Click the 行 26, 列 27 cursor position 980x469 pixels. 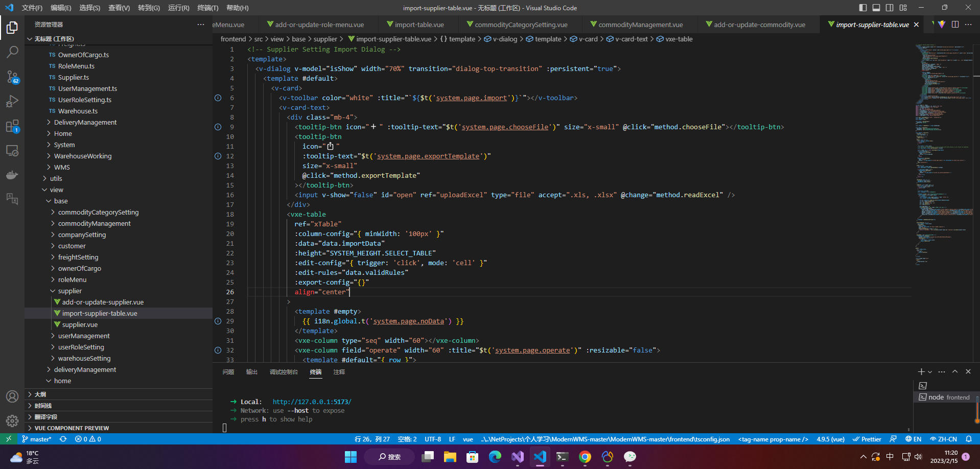click(372, 439)
